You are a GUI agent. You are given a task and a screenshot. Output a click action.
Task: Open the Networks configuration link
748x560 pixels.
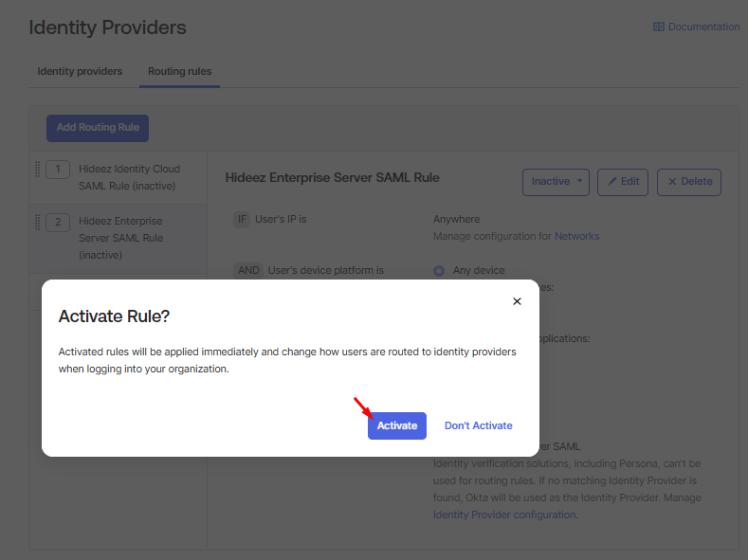(x=576, y=236)
